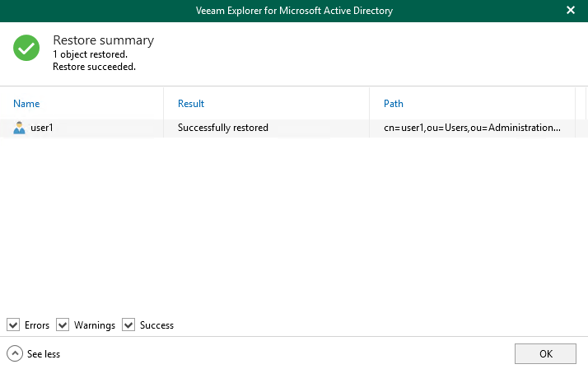Click the Successfully restored result cell
The height and width of the screenshot is (369, 588).
222,128
